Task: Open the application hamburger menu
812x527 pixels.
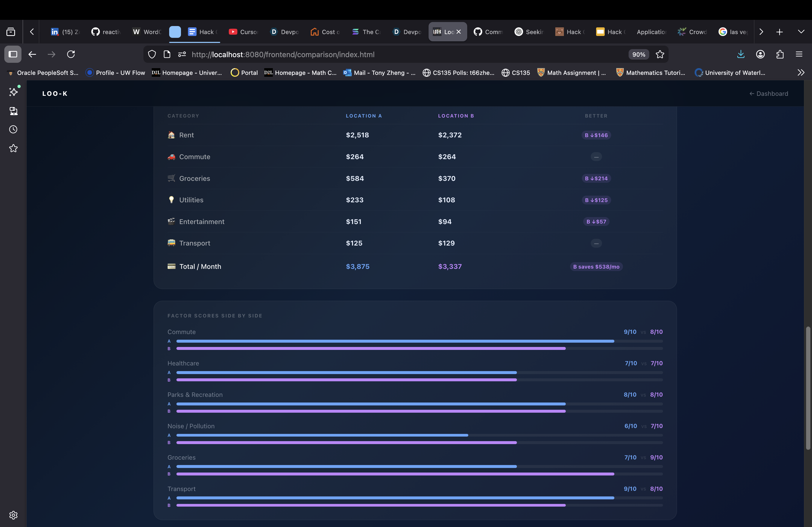Action: pos(799,54)
